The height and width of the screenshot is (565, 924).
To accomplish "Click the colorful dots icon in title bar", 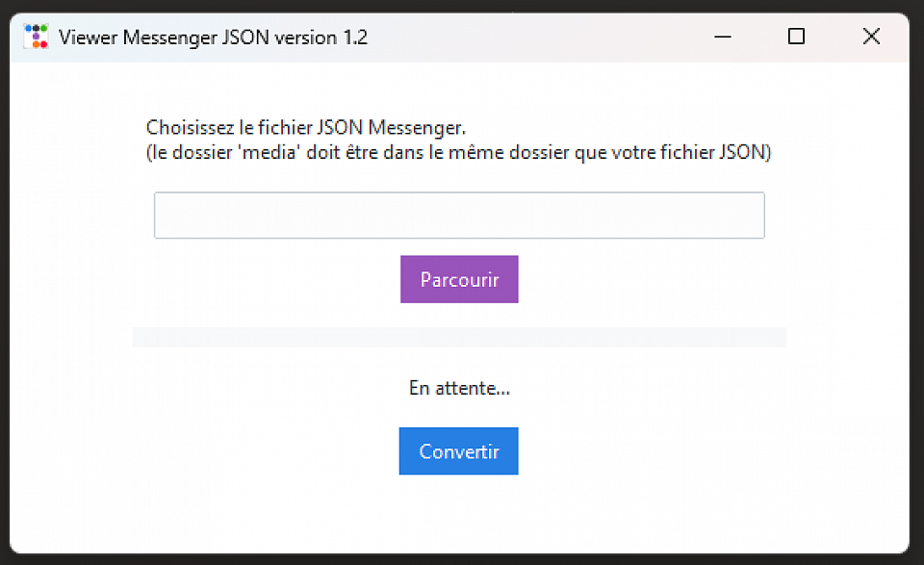I will click(36, 37).
